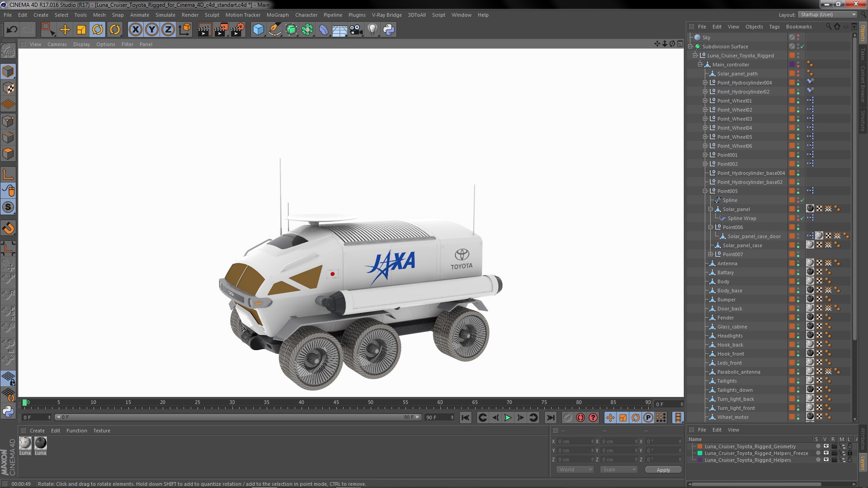Open the MoGraph menu
The image size is (868, 488).
point(277,15)
